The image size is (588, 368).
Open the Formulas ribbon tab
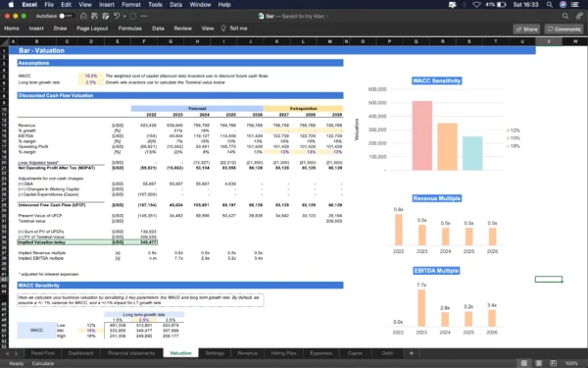129,28
